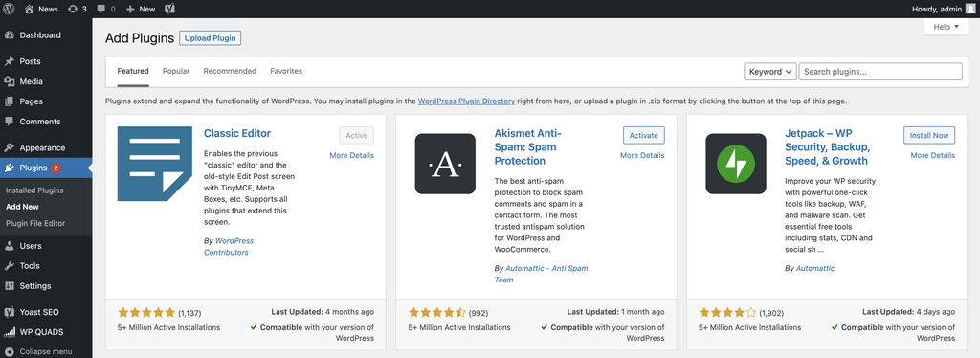
Task: Focus the Search plugins input field
Action: (x=880, y=71)
